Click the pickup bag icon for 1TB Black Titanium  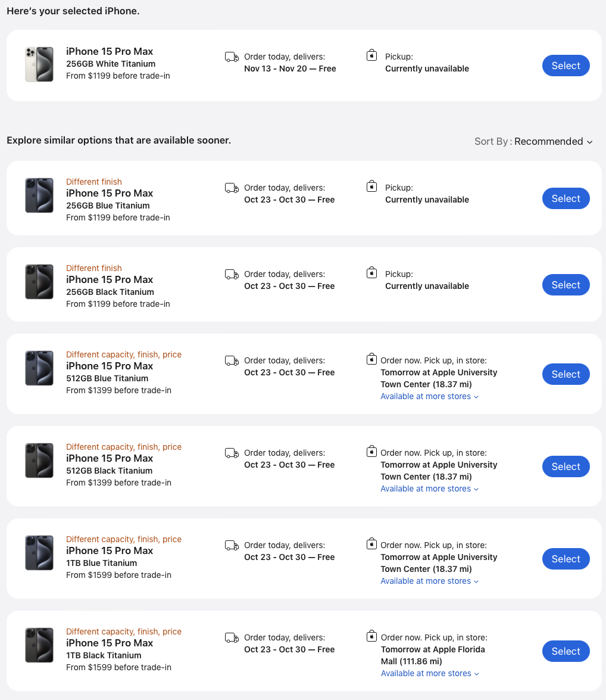[x=371, y=636]
